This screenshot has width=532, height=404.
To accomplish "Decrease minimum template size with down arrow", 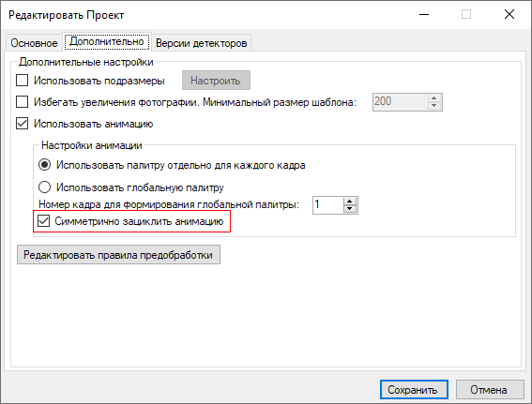I will (x=434, y=106).
